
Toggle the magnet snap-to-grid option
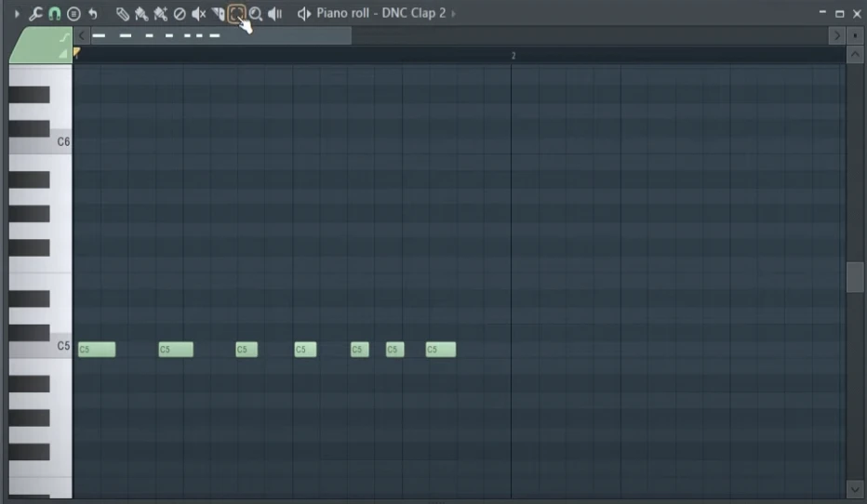point(55,14)
